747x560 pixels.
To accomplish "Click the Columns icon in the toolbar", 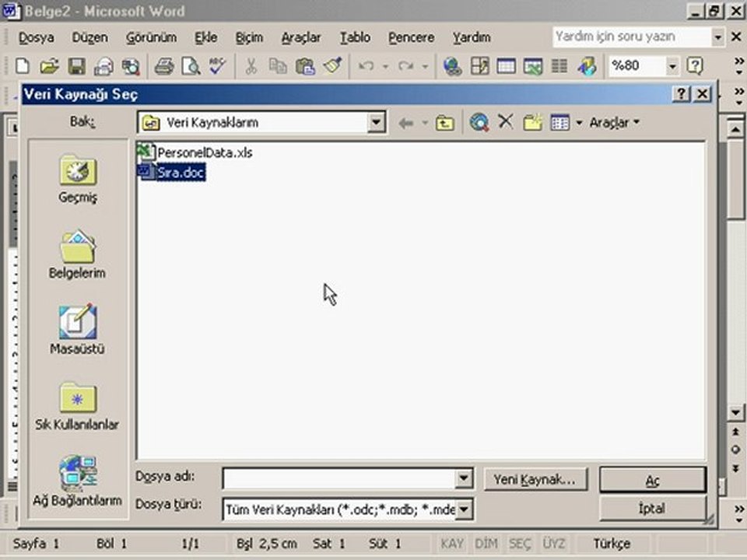I will coord(559,65).
